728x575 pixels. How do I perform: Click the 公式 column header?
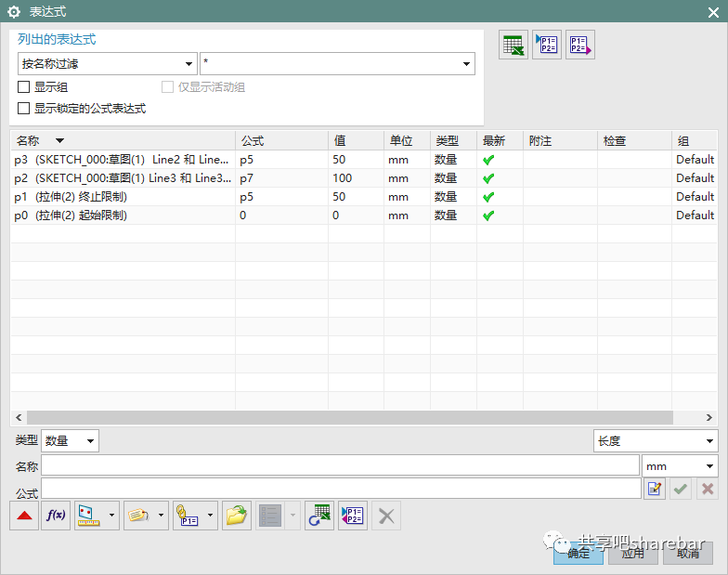coord(282,141)
